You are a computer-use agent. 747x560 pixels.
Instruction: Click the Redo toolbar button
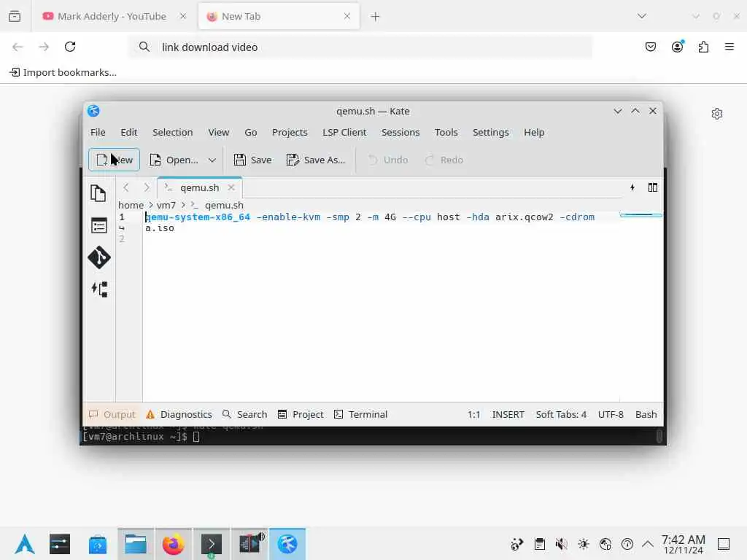coord(444,160)
